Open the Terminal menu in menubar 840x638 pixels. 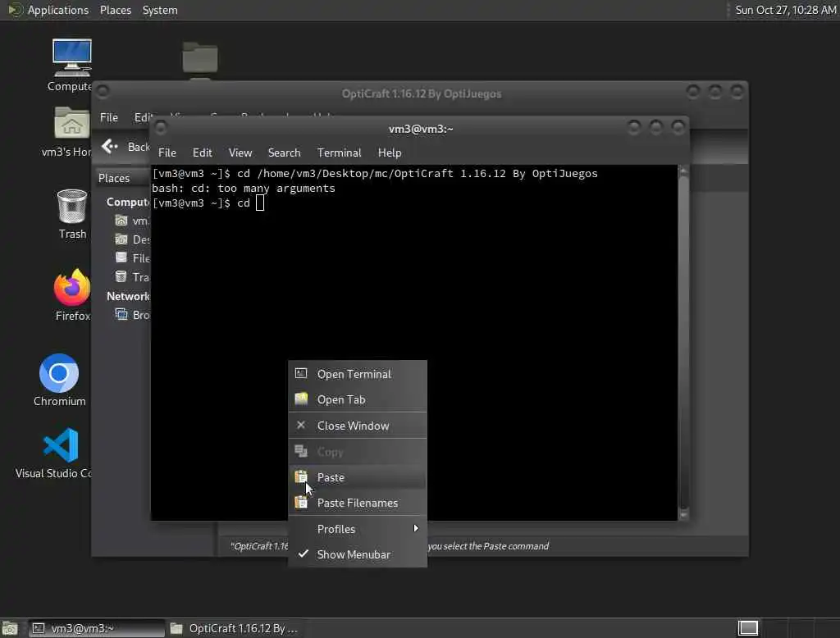339,153
